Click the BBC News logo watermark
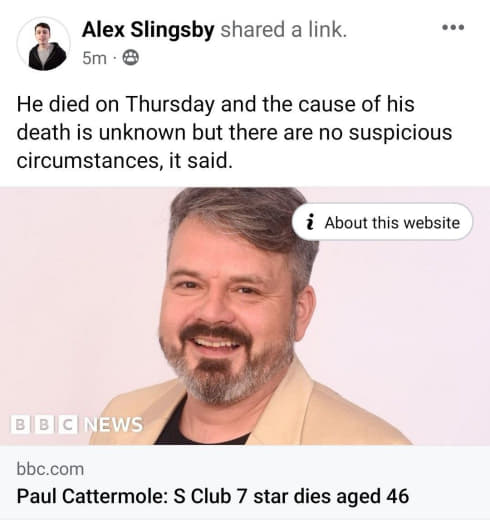Viewport: 490px width, 520px height. pos(77,424)
